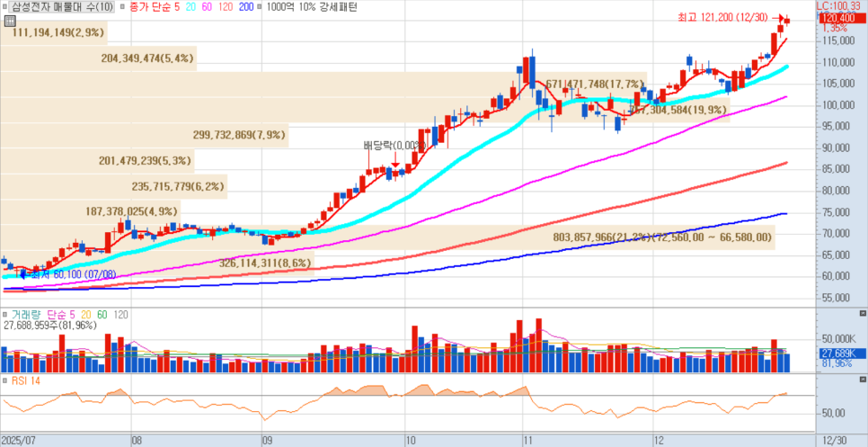
Task: Pick the gray 120-period volume MA legend
Action: [120, 315]
